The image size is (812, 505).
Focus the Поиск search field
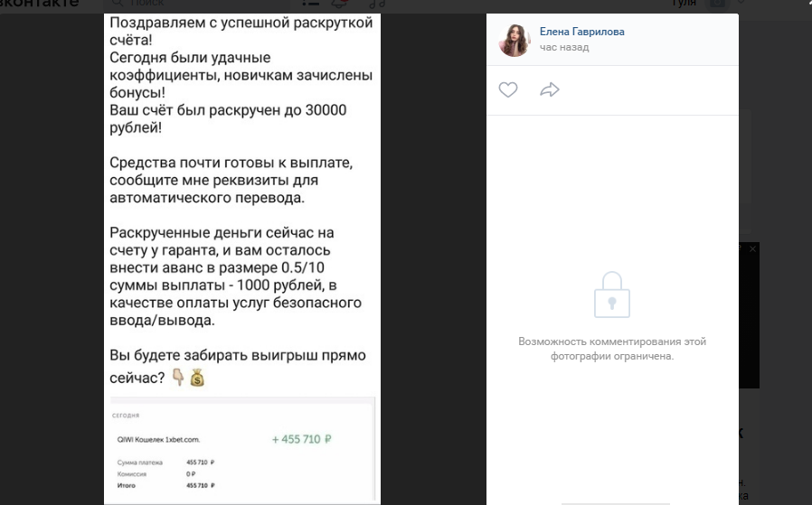[x=197, y=3]
